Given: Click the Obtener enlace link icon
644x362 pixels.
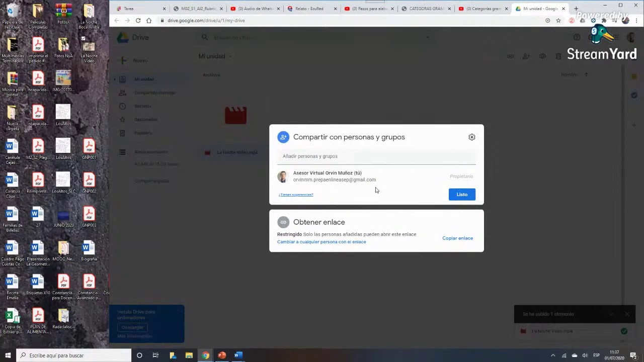Looking at the screenshot, I should tap(283, 222).
